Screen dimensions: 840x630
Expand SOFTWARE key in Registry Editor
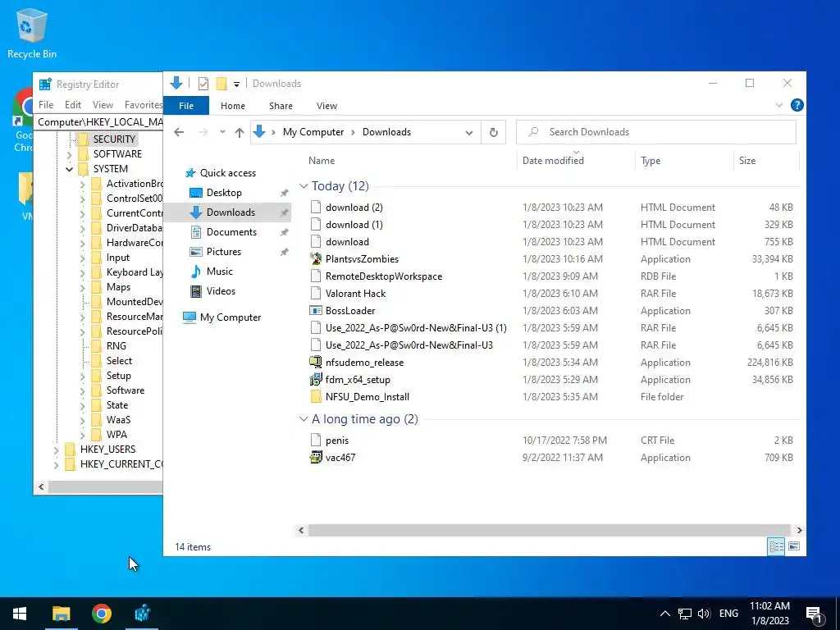pyautogui.click(x=69, y=155)
